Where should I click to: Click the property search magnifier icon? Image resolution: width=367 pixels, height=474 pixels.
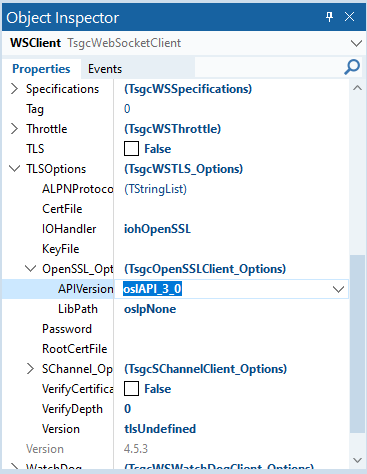(352, 67)
